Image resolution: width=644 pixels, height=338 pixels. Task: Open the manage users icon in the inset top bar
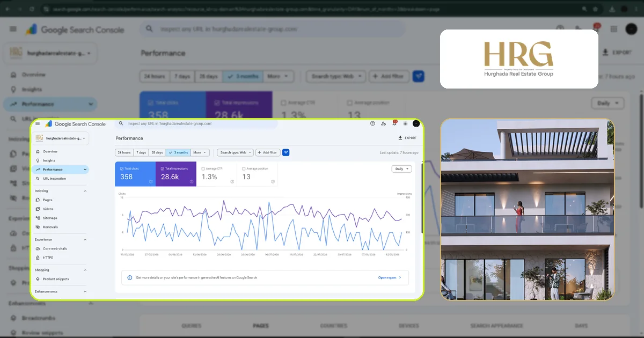383,123
